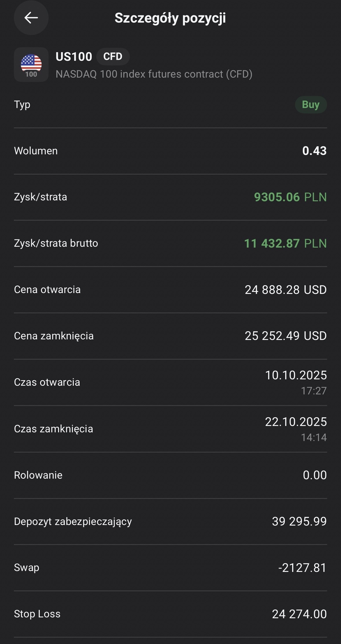Select the Szczegóły pozycji page title
The image size is (341, 644).
[x=170, y=18]
